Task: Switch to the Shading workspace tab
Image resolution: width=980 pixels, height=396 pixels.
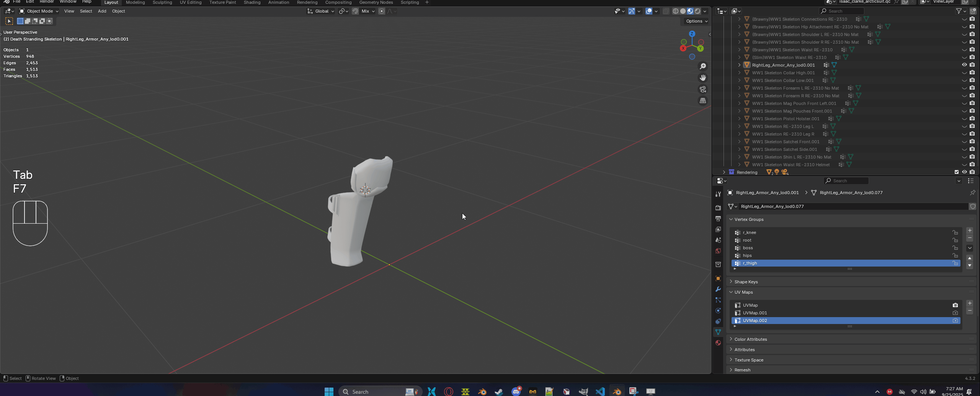Action: (x=252, y=3)
